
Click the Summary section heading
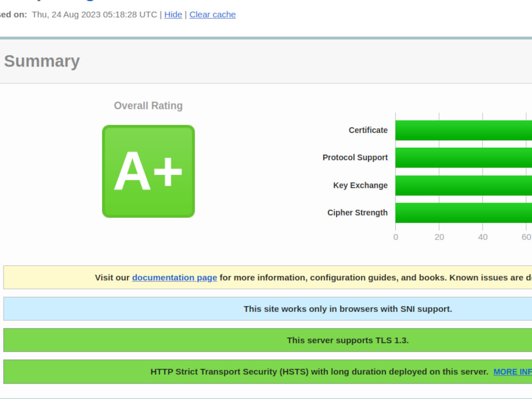coord(41,61)
